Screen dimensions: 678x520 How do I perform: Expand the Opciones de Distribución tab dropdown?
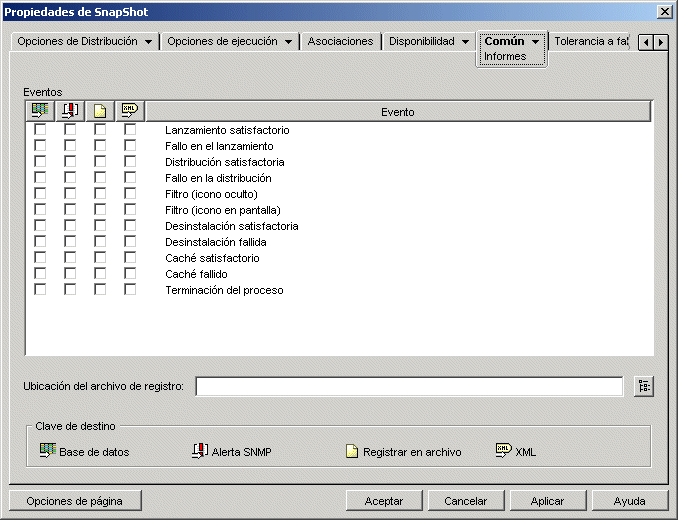pyautogui.click(x=148, y=42)
